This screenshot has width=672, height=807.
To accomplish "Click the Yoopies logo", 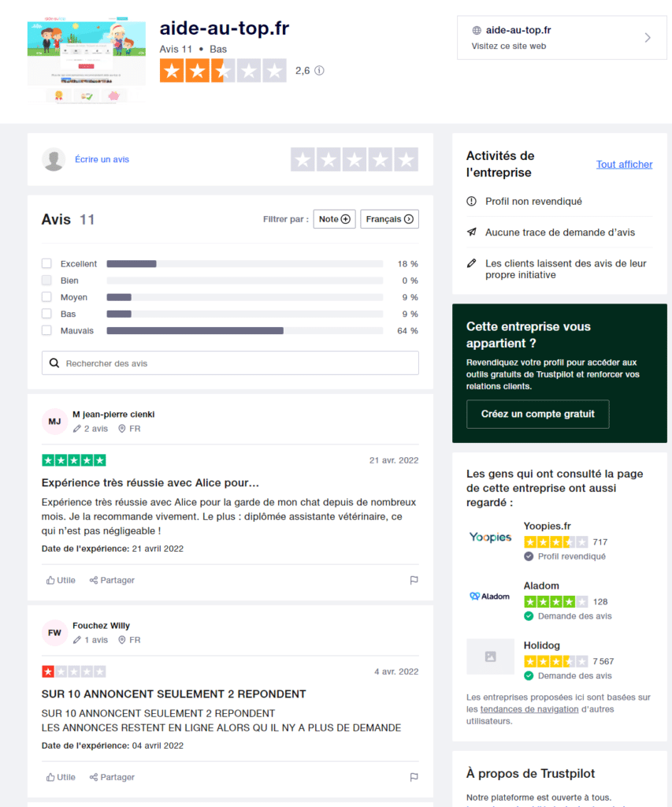I will pos(490,537).
